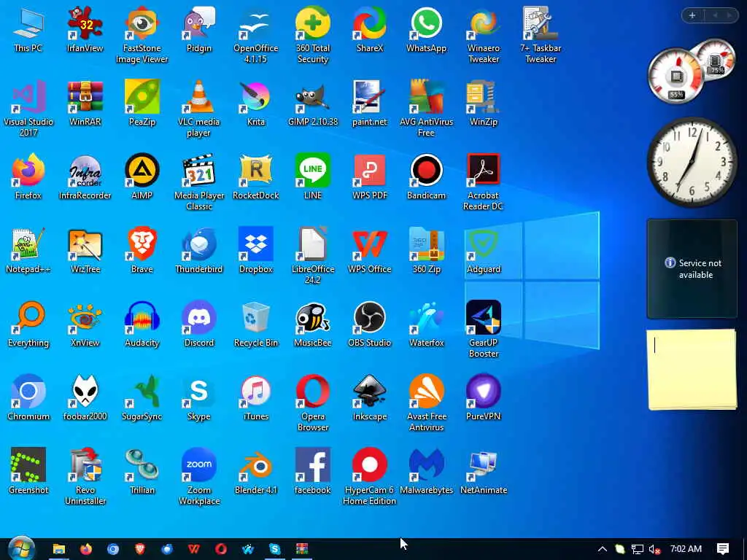Viewport: 747px width, 560px height.
Task: Click the 7:02 AM taskbar clock
Action: tap(686, 548)
